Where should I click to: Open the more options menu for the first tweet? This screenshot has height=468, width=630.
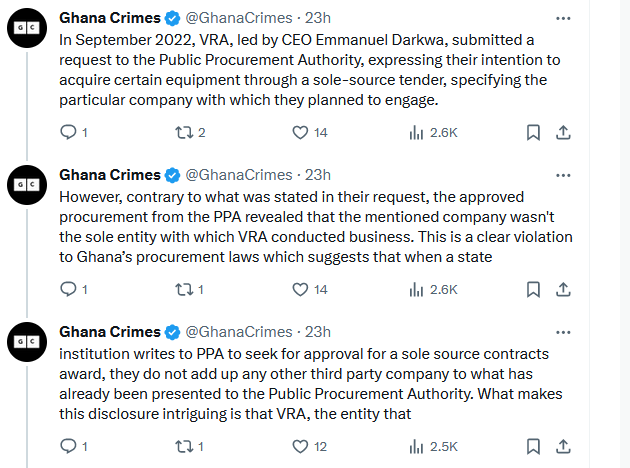point(563,18)
